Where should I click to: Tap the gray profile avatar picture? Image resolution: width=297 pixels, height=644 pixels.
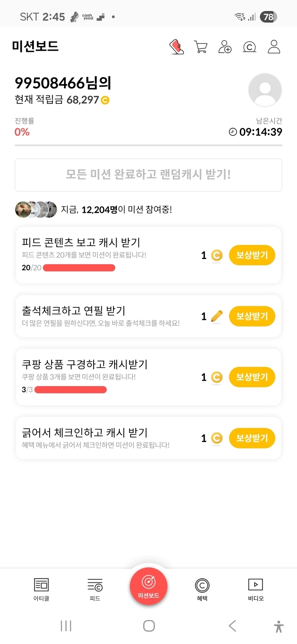(x=265, y=90)
